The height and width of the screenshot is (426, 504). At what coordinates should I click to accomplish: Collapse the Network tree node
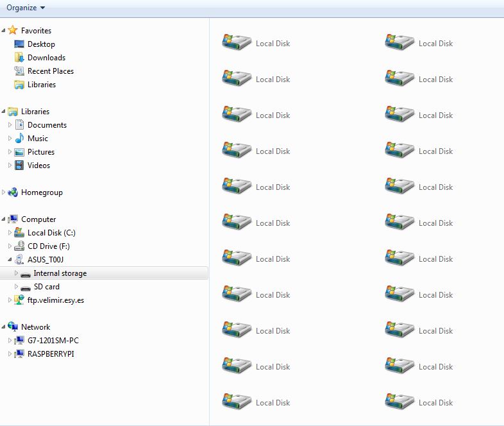(x=3, y=327)
